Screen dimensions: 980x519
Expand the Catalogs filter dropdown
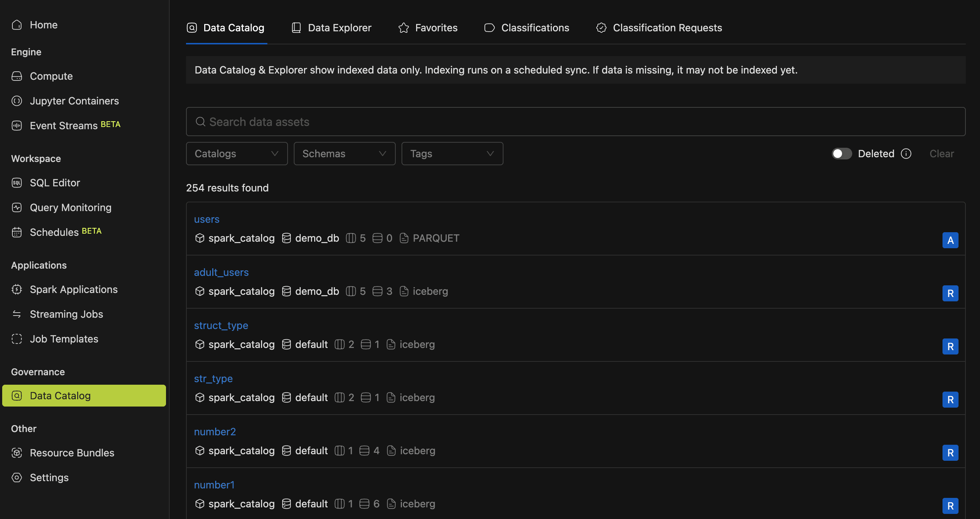(x=237, y=154)
